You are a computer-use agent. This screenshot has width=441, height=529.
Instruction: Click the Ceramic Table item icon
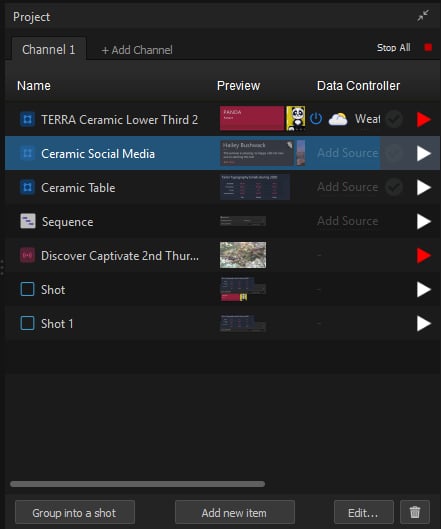coord(27,187)
